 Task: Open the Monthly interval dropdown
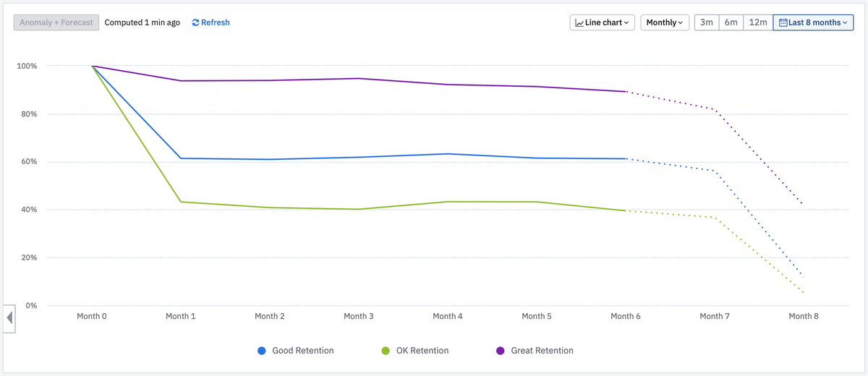click(664, 22)
